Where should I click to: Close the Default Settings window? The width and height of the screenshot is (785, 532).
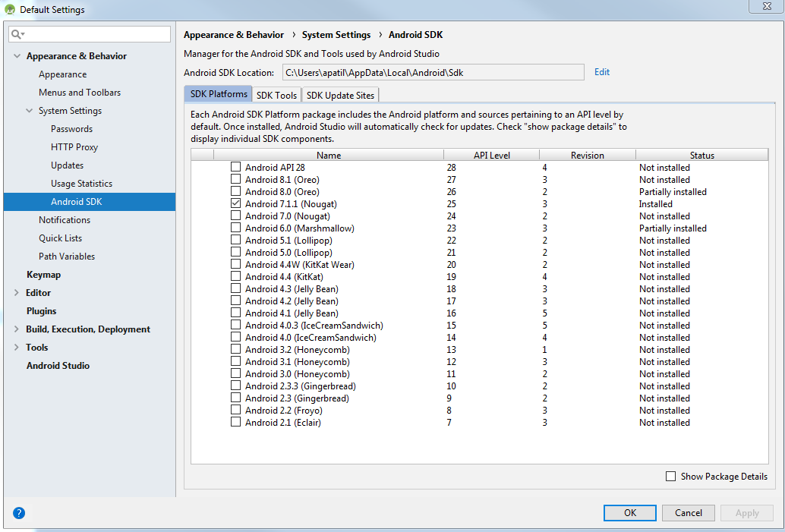pyautogui.click(x=767, y=7)
